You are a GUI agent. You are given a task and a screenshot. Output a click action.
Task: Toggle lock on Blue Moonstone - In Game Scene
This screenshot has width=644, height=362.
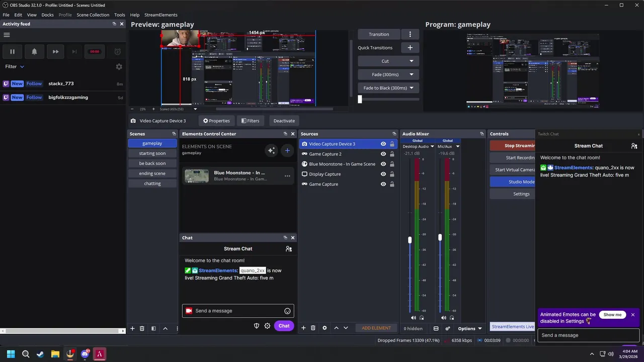click(x=392, y=164)
